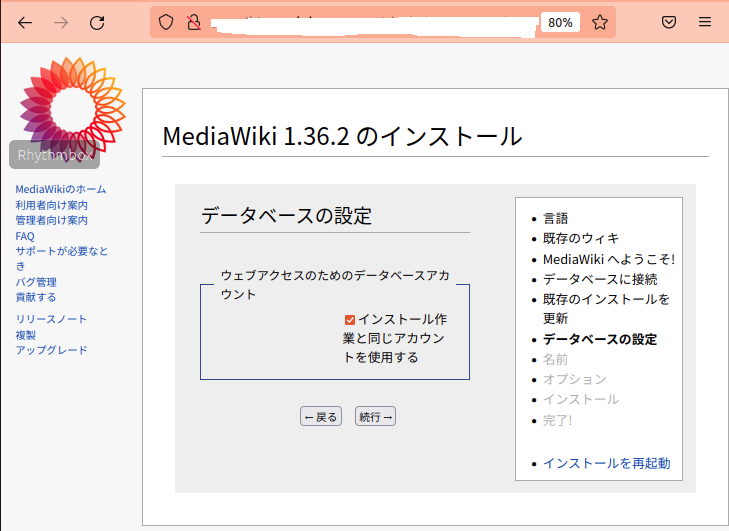Click the 続行→ continue button

[375, 417]
